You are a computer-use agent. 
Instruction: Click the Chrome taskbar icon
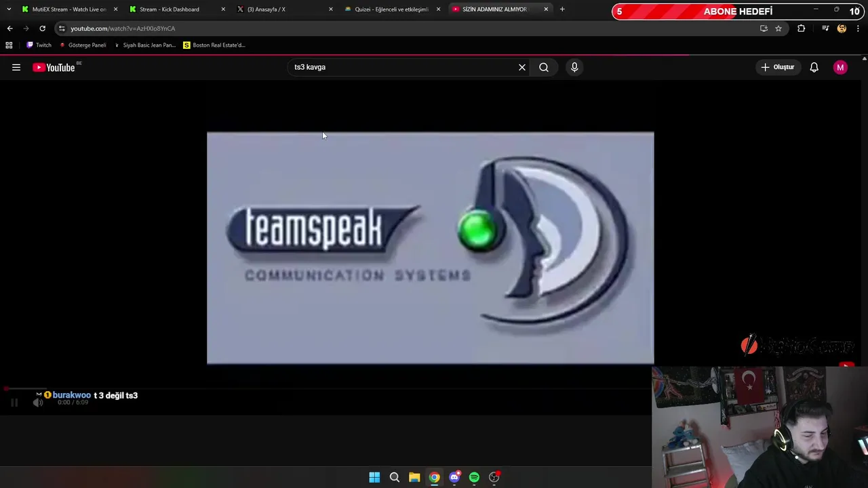434,477
